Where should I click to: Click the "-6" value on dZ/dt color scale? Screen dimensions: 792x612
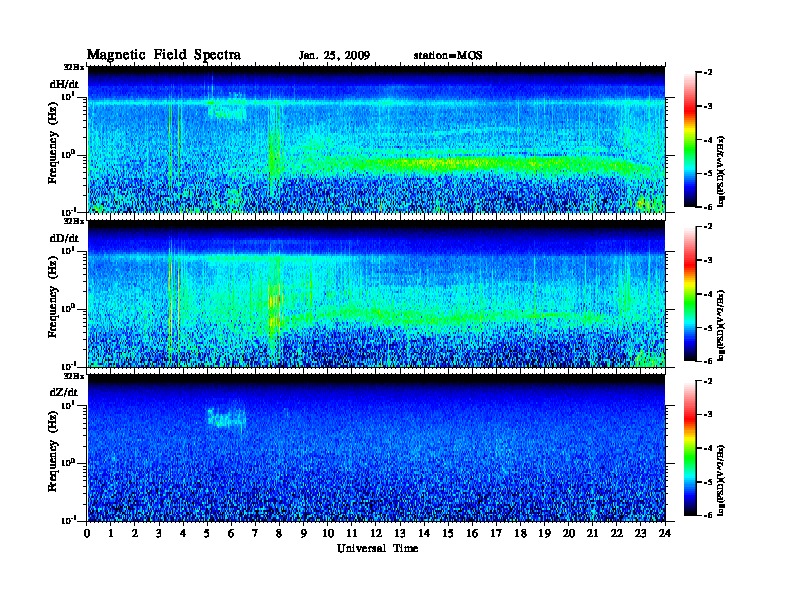(x=708, y=516)
